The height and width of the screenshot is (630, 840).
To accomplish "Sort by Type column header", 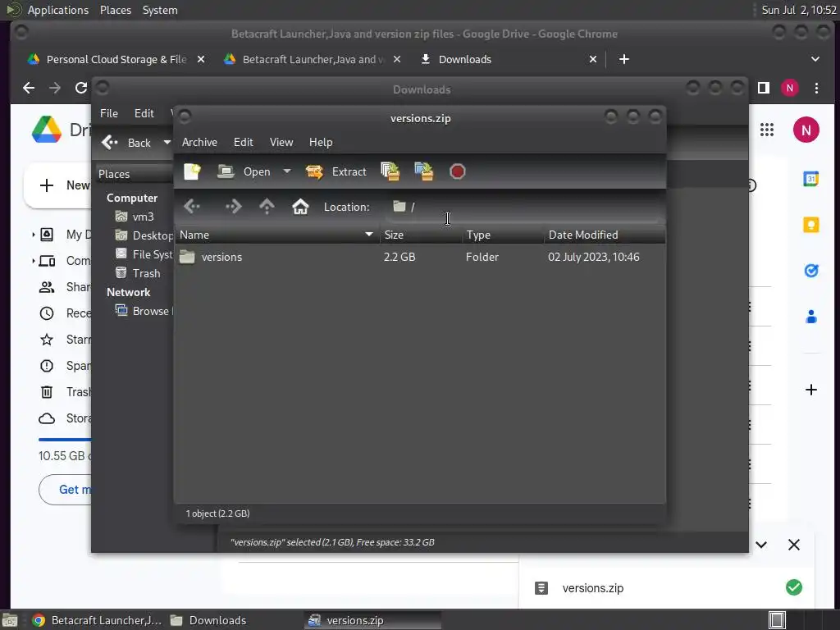I will (x=503, y=235).
